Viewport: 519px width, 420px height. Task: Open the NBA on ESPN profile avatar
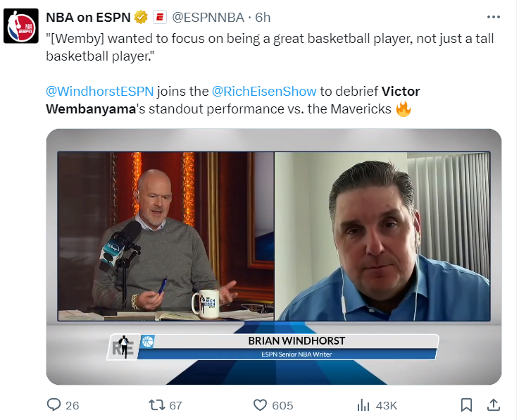[21, 26]
